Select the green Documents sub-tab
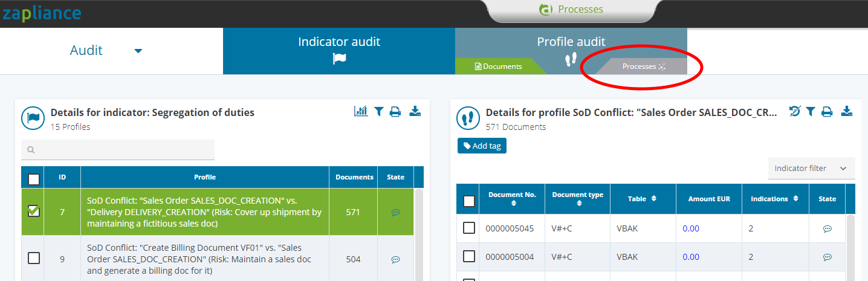The height and width of the screenshot is (281, 868). pos(499,66)
